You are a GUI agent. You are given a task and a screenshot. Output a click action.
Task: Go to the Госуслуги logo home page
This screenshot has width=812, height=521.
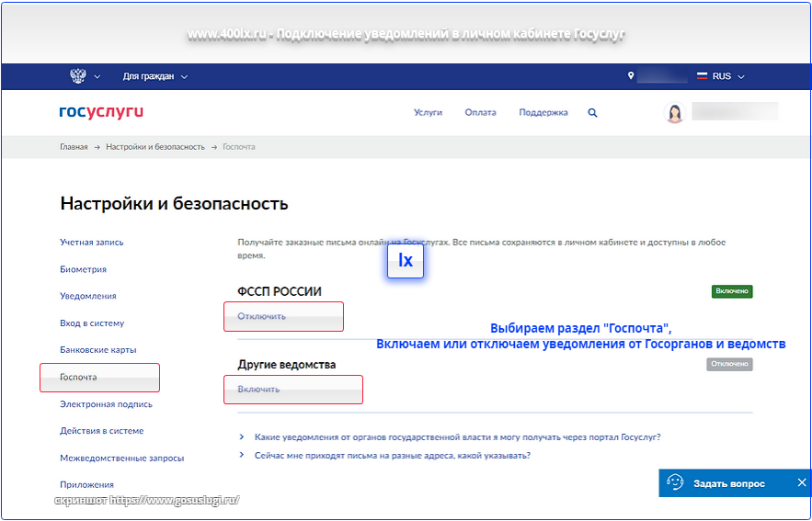click(x=101, y=112)
